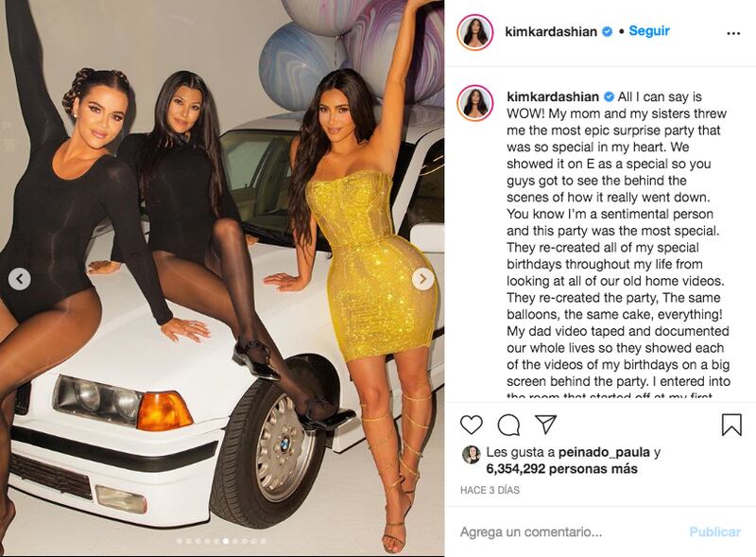Open comments with the speech bubble icon

pyautogui.click(x=508, y=425)
